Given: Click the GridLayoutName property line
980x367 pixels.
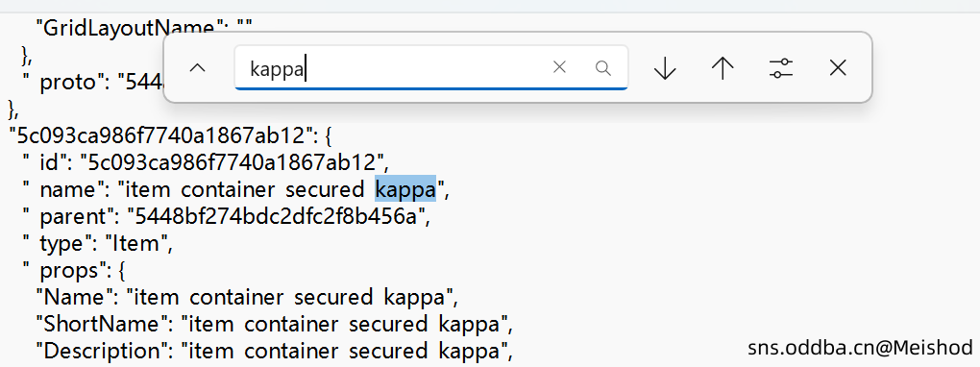Looking at the screenshot, I should pyautogui.click(x=144, y=28).
